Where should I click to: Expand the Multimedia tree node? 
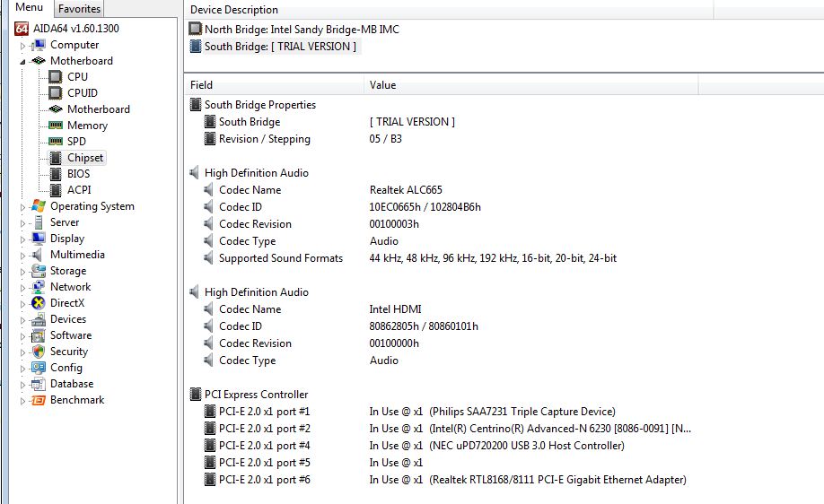pyautogui.click(x=22, y=256)
